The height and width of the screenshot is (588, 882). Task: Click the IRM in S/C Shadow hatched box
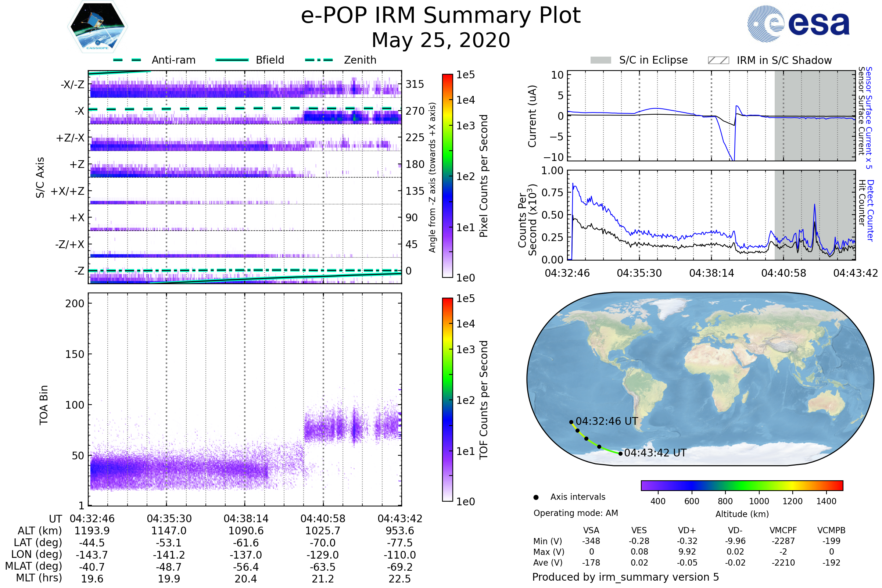point(718,60)
